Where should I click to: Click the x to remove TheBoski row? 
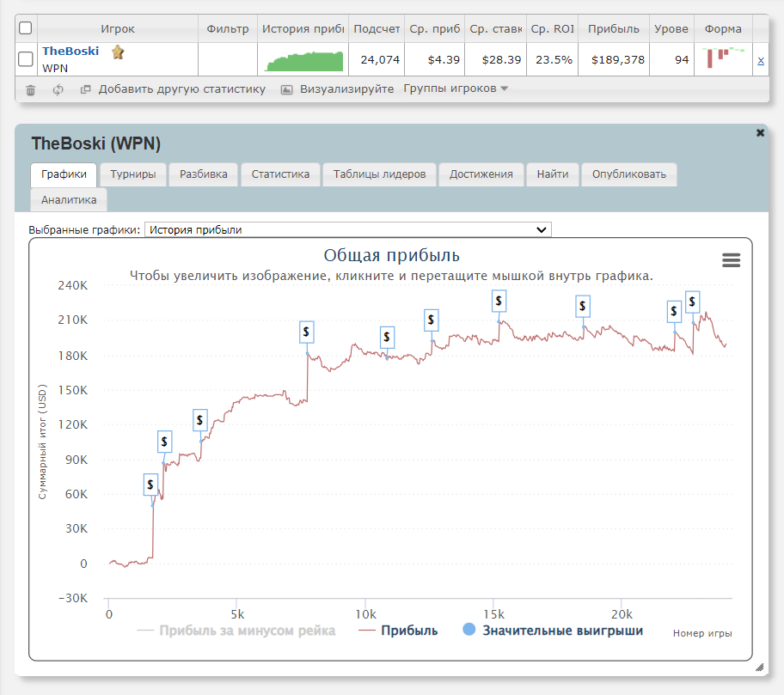click(x=760, y=60)
